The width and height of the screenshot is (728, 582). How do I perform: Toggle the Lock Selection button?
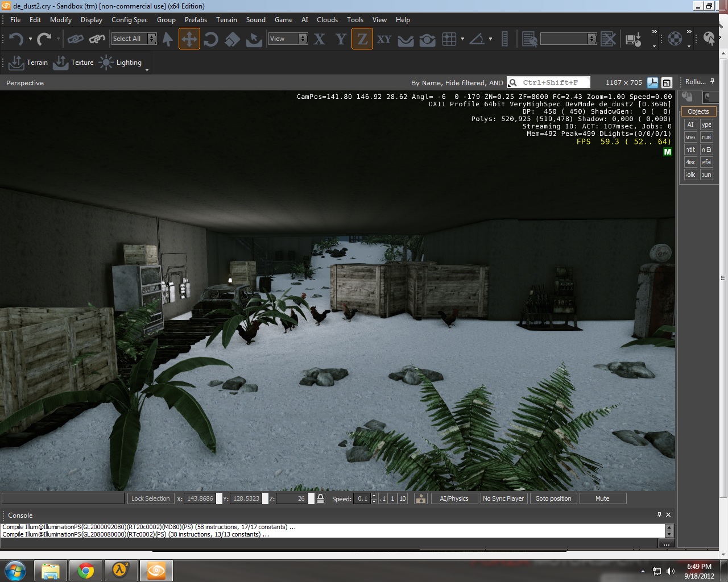pyautogui.click(x=151, y=498)
